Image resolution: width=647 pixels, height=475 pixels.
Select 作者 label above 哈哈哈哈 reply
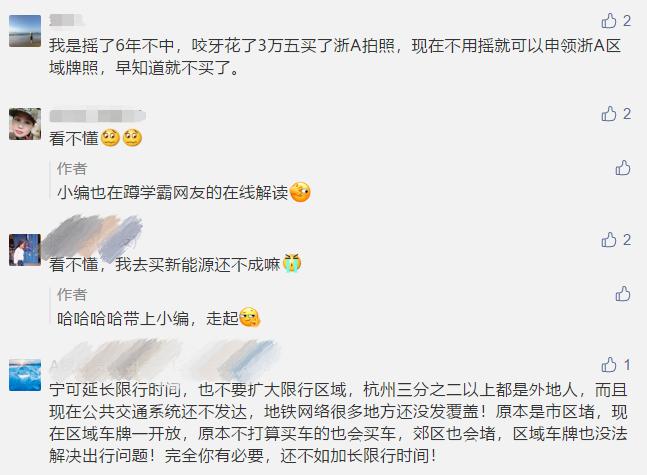tap(72, 294)
